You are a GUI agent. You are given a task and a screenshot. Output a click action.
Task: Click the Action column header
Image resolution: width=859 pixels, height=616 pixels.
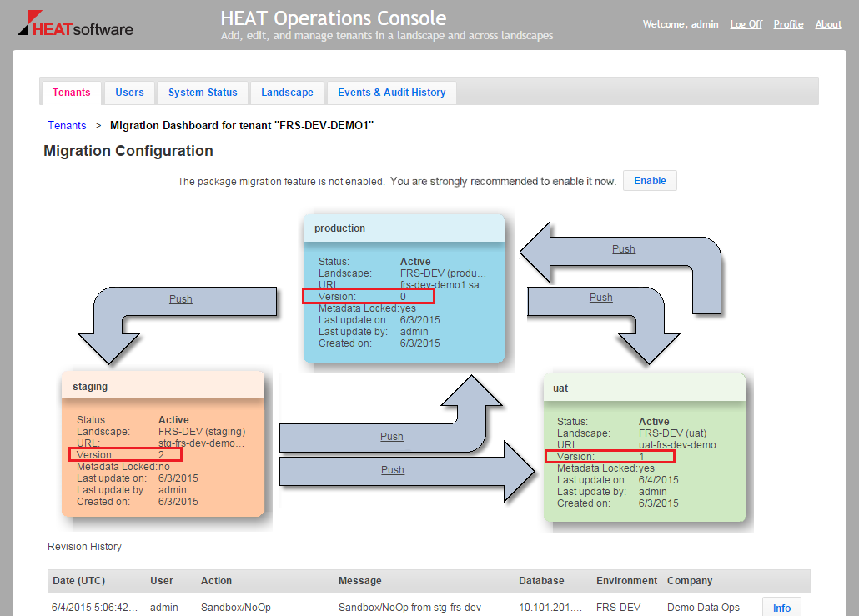click(x=216, y=581)
